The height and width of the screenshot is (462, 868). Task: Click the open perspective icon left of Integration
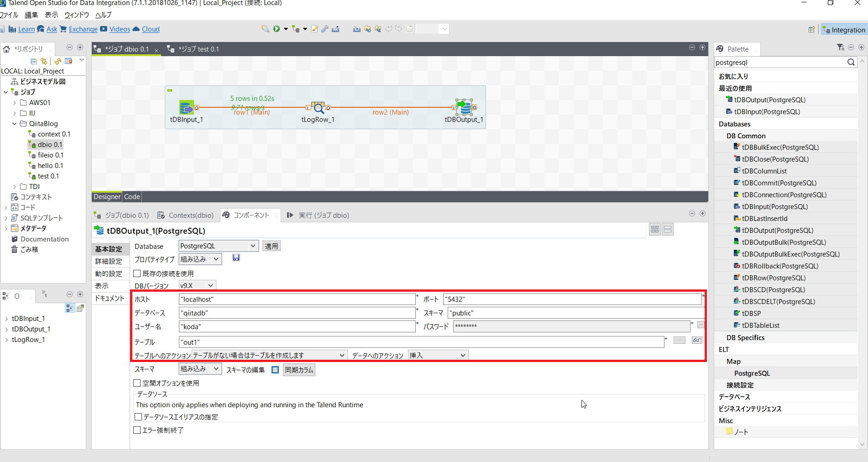811,30
